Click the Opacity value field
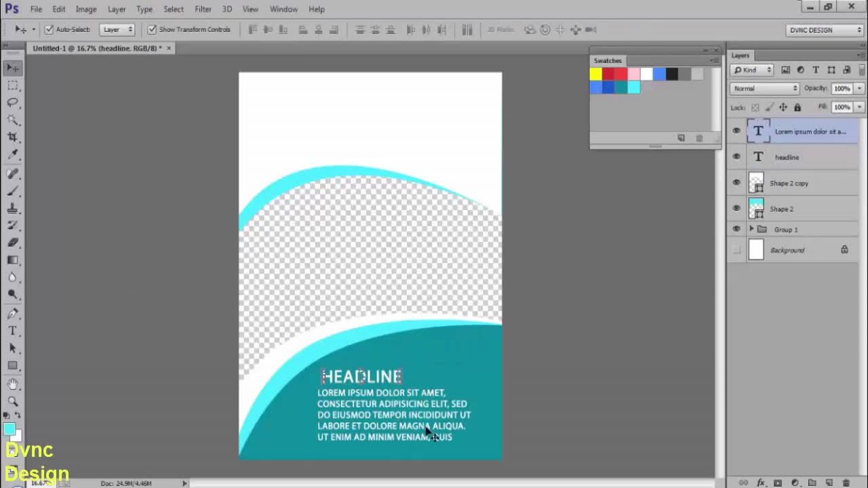This screenshot has height=488, width=868. pos(842,88)
